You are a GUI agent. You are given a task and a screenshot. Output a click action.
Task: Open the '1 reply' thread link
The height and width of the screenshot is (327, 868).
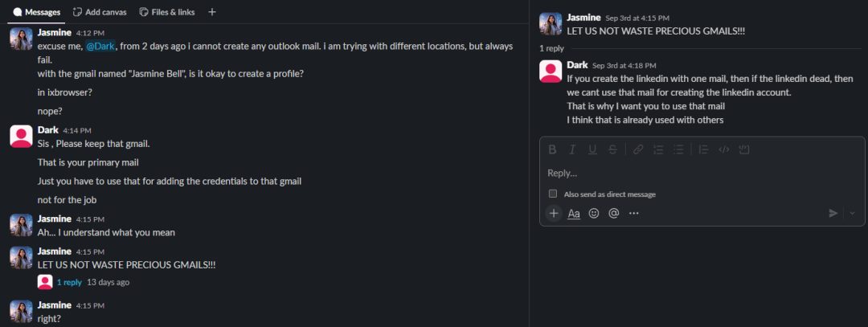69,282
